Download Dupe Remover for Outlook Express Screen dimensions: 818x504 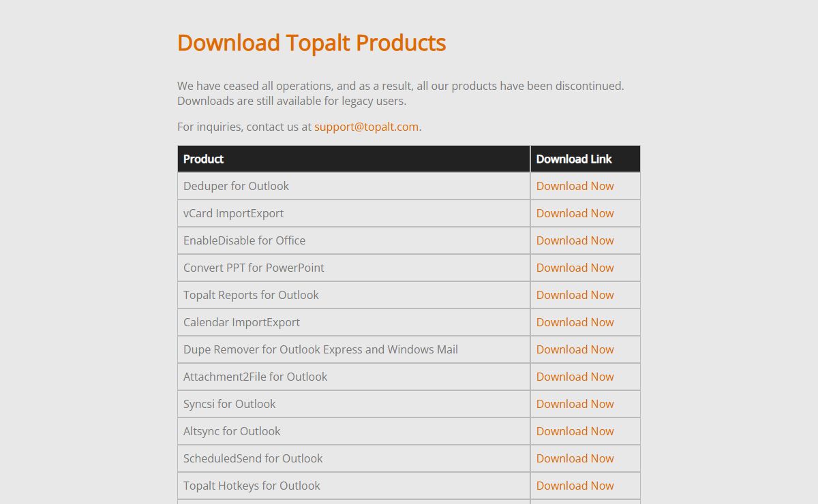pyautogui.click(x=575, y=349)
